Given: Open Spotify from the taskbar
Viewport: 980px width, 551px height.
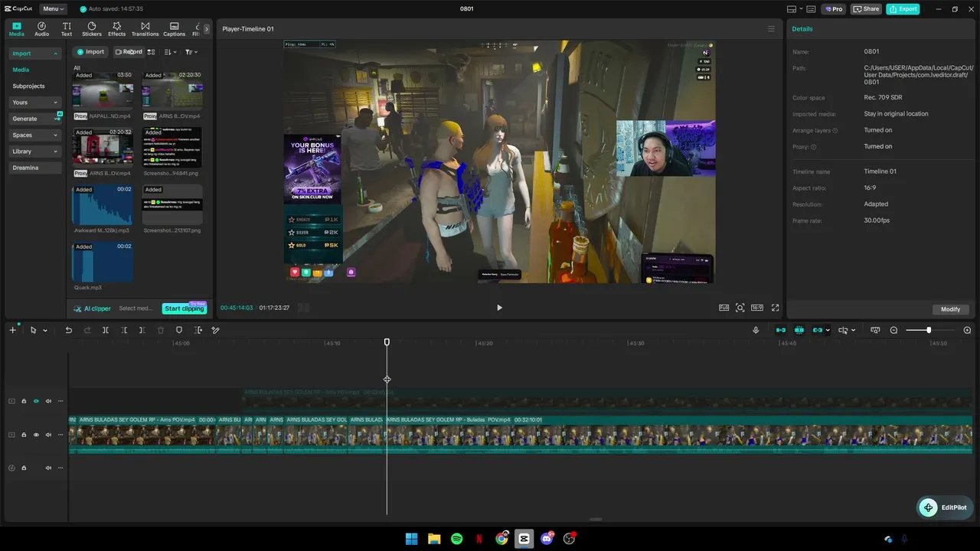Looking at the screenshot, I should (457, 539).
